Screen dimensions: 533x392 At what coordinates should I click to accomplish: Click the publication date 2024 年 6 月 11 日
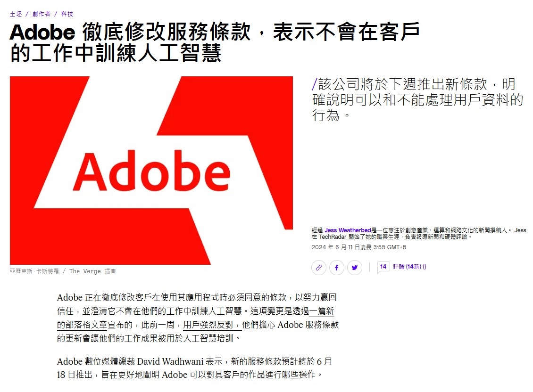[358, 247]
